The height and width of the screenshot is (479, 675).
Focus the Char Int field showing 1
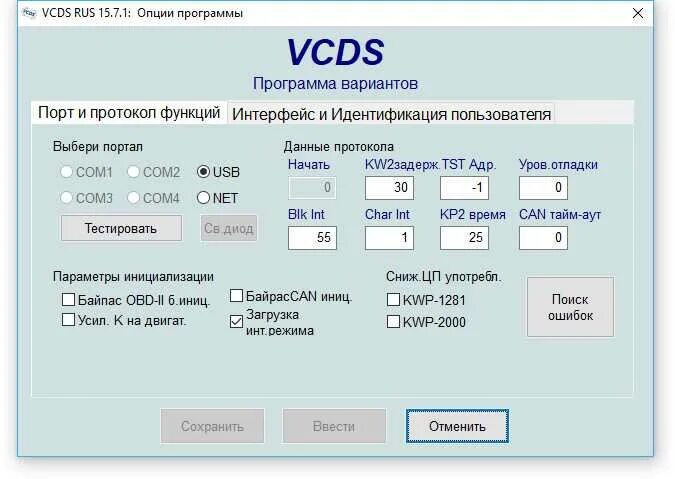point(389,238)
